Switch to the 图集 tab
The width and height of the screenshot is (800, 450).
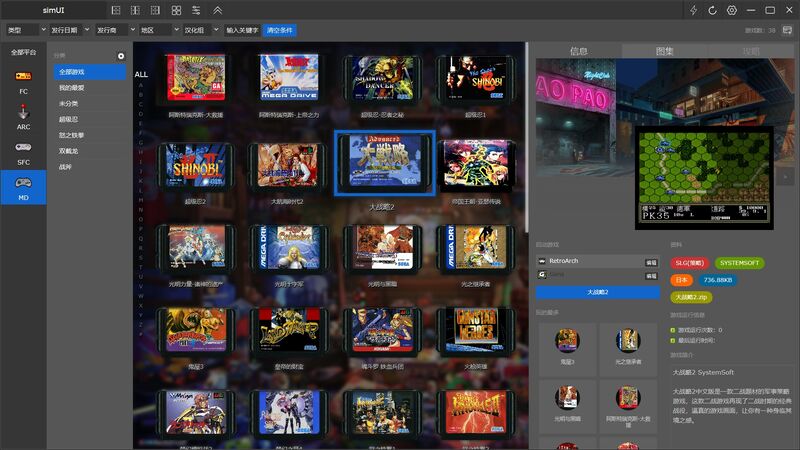664,50
